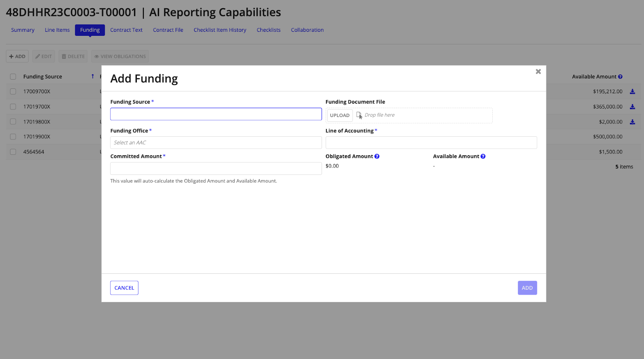This screenshot has width=644, height=359.
Task: Click the Delete toolbar button
Action: coord(73,56)
